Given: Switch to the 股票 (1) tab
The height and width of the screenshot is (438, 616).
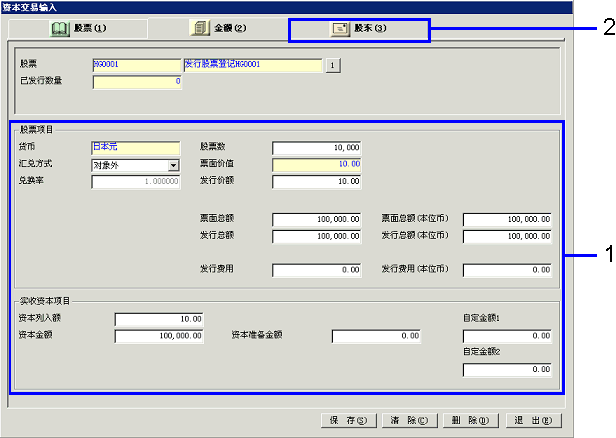Looking at the screenshot, I should 78,28.
